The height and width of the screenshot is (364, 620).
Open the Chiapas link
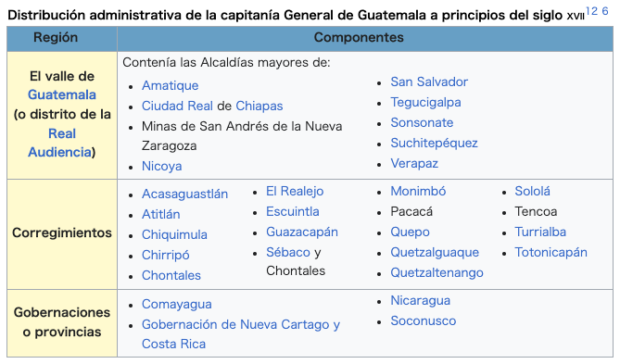pos(259,106)
